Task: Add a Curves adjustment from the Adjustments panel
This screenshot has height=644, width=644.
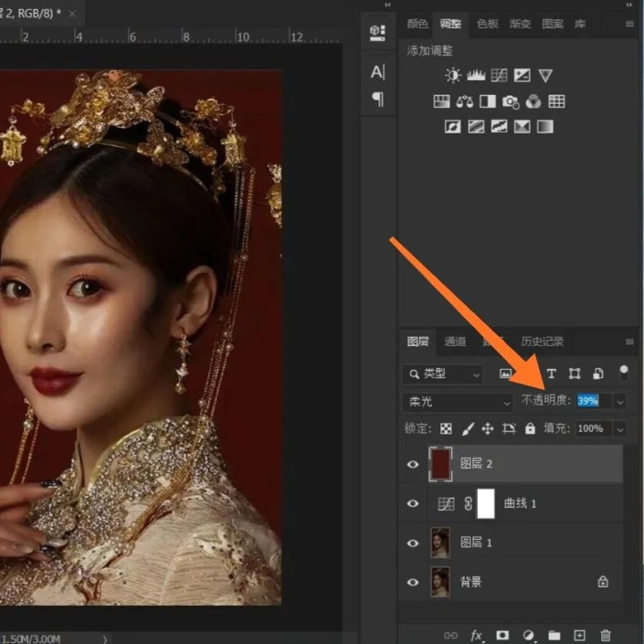Action: point(499,76)
